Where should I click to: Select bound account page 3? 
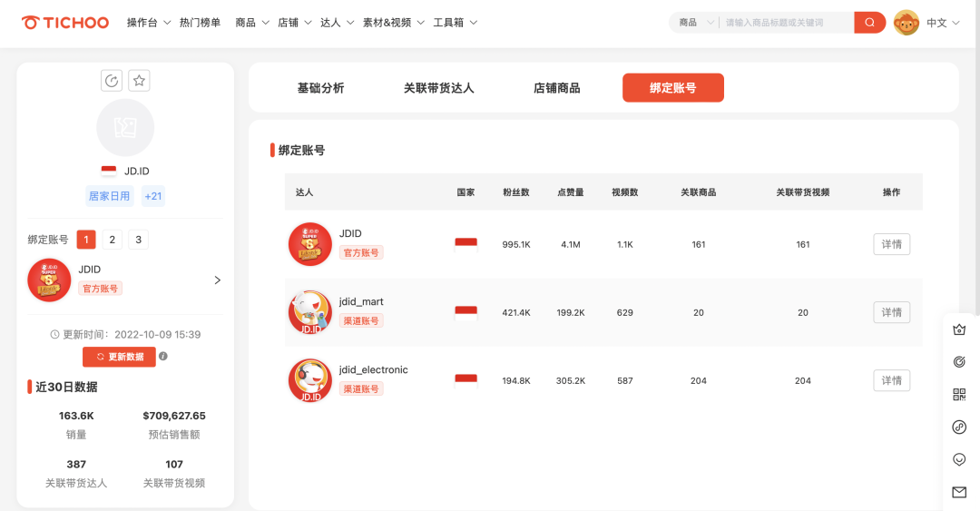point(139,240)
